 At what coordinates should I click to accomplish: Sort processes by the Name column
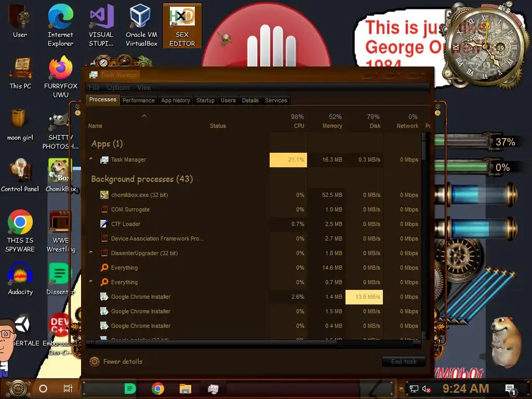click(x=96, y=126)
